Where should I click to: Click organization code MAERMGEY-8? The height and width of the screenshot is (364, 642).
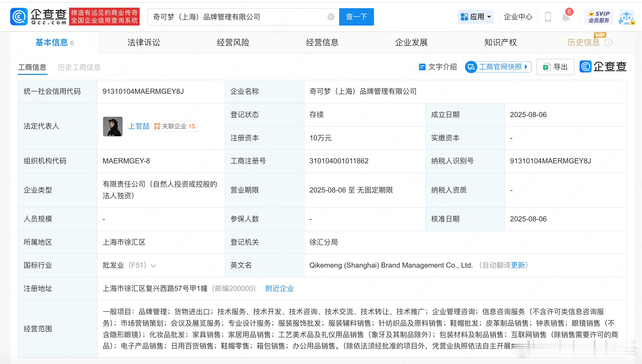[x=126, y=161]
